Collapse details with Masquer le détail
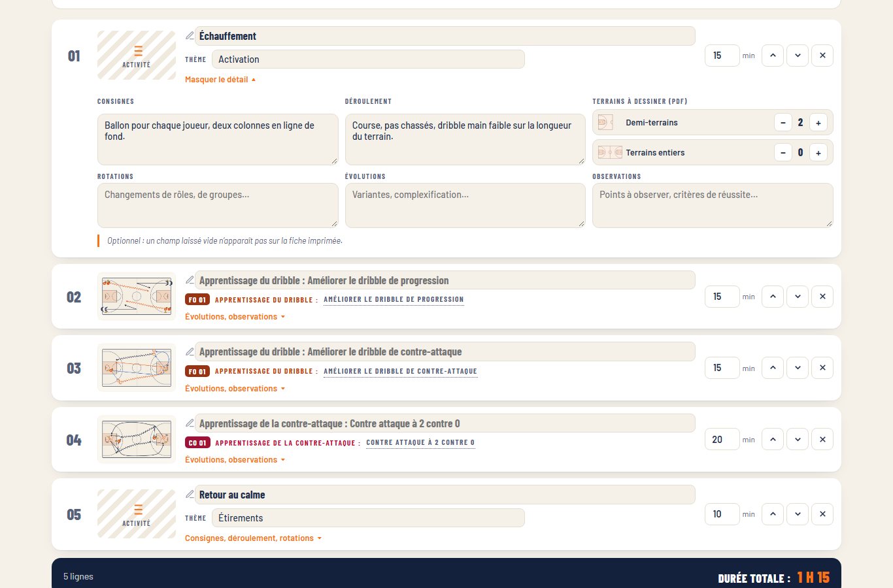 coord(220,80)
